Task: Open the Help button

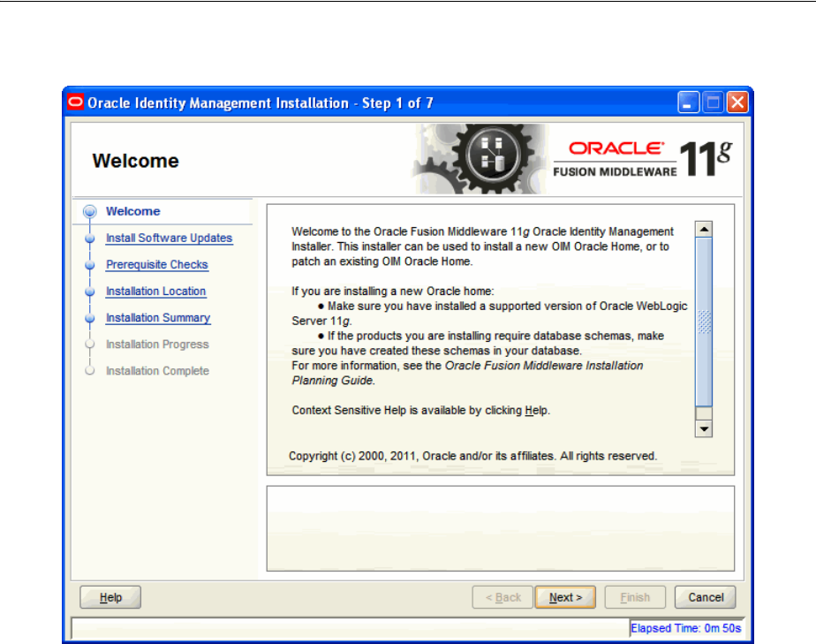Action: pyautogui.click(x=110, y=597)
